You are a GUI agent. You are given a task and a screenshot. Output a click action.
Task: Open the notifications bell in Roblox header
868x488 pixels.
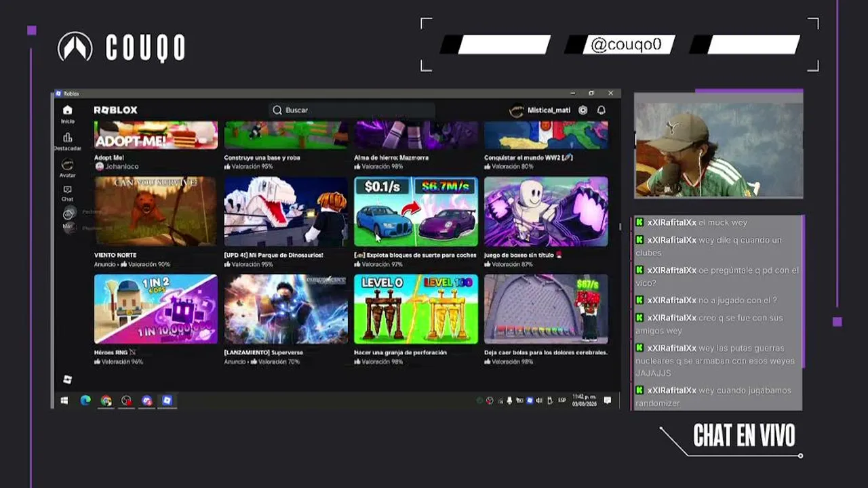point(601,110)
